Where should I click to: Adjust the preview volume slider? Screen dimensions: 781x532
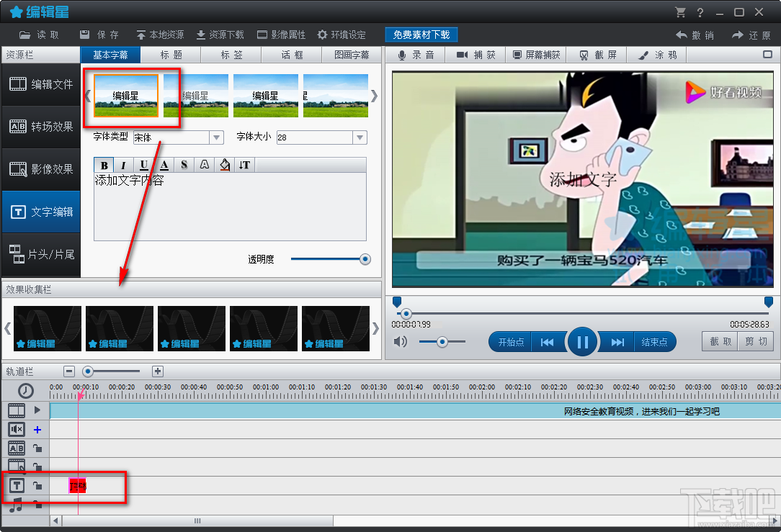click(442, 342)
